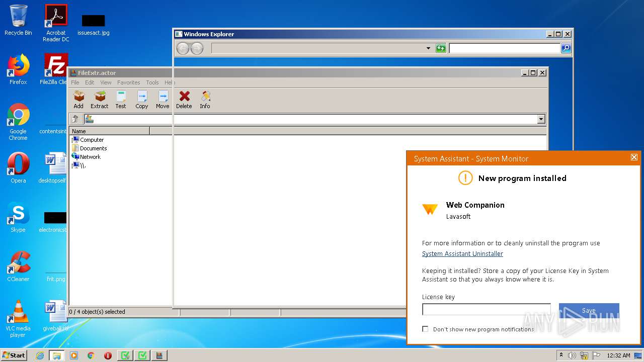The image size is (644, 362).
Task: Click the taskbar clock showing 12:32 AM
Action: 618,355
